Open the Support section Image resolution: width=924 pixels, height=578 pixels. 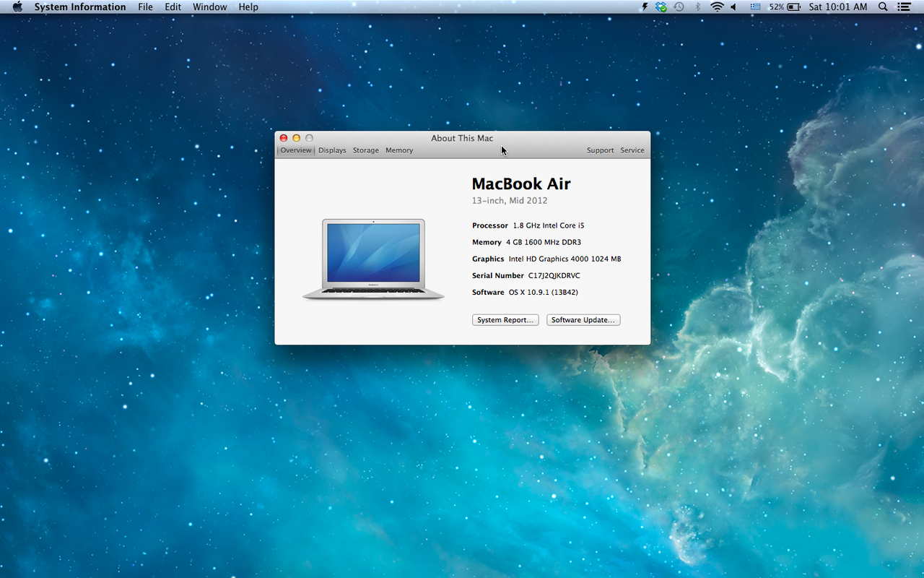tap(600, 150)
